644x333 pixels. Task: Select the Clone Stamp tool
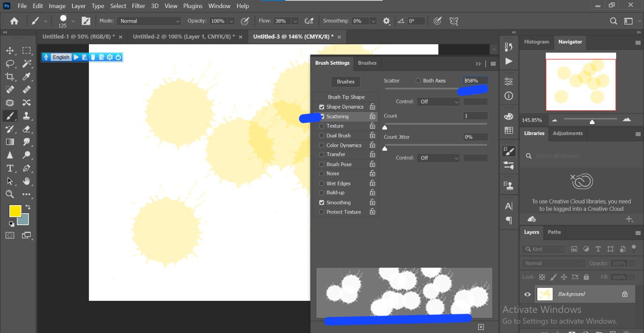(27, 116)
